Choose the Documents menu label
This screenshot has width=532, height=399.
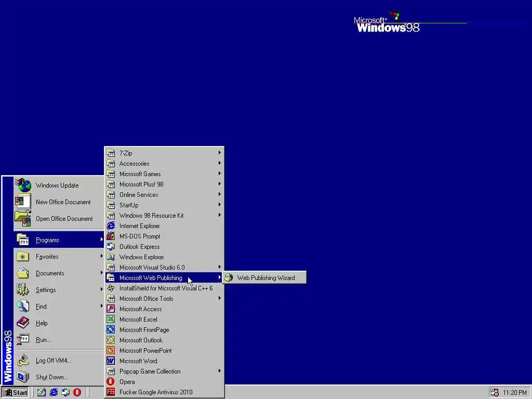coord(50,273)
